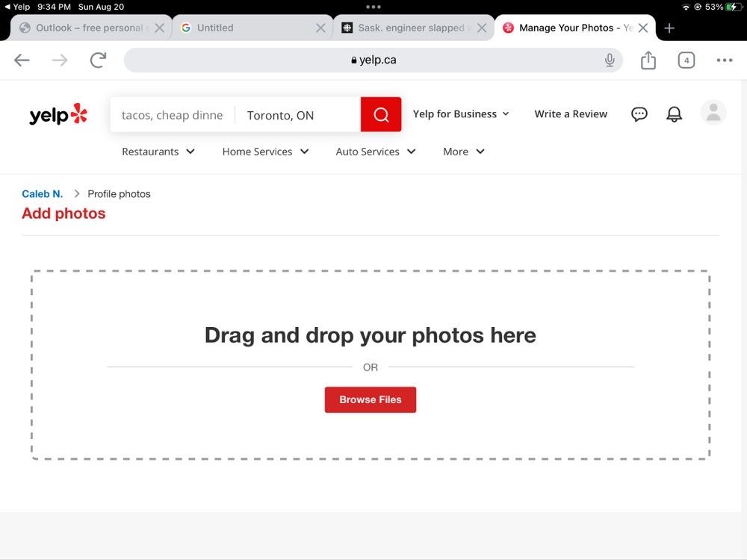747x560 pixels.
Task: Open the notifications bell icon
Action: [x=674, y=114]
